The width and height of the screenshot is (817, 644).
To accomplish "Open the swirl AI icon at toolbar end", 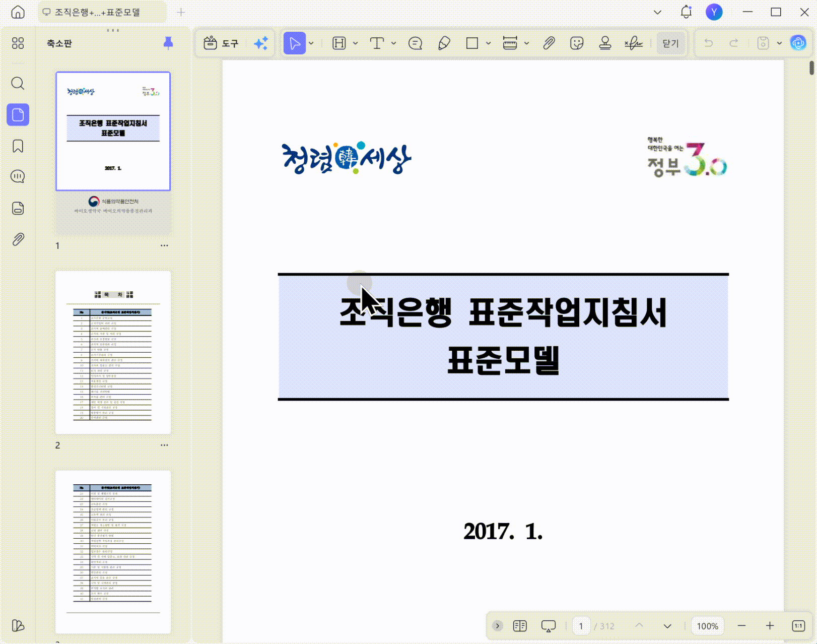I will pos(798,43).
